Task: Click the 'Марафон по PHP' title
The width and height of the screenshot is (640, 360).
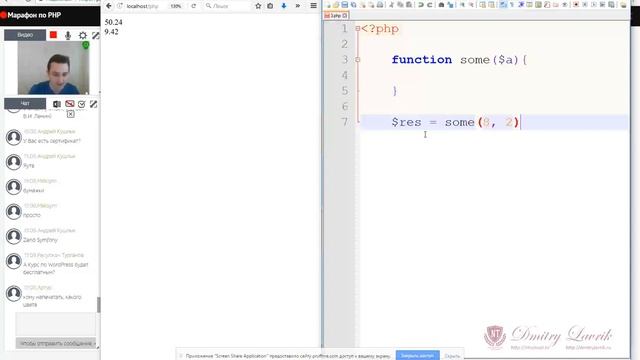Action: 34,15
